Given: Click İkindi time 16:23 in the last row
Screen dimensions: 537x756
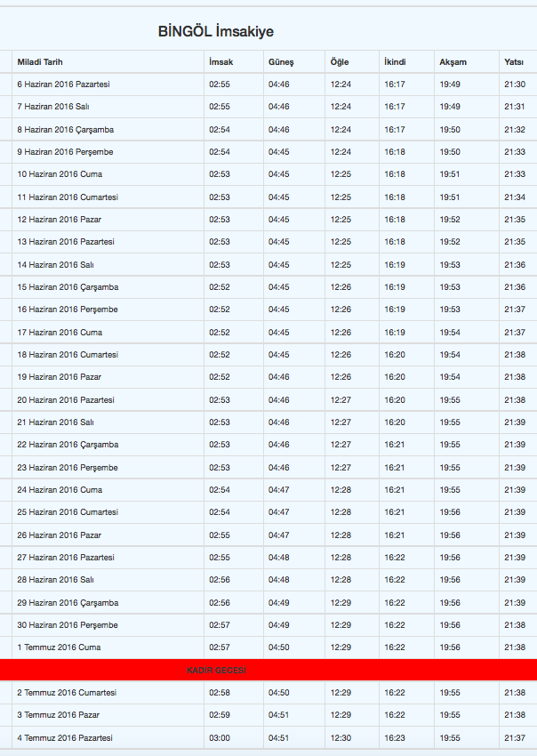Looking at the screenshot, I should 395,738.
